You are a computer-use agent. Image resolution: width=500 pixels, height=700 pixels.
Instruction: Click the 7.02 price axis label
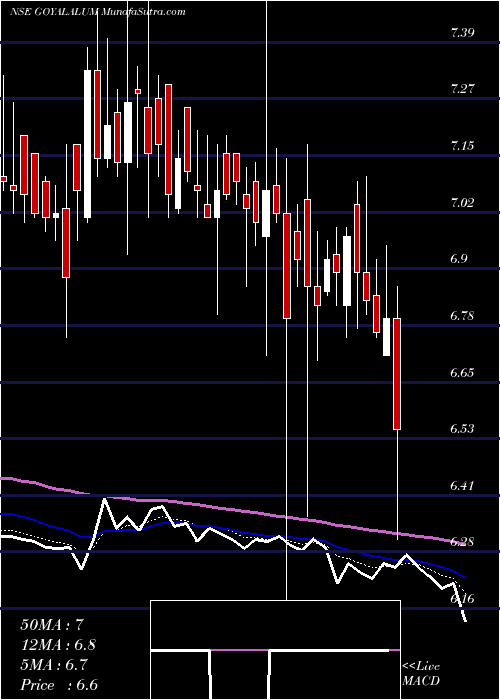click(x=462, y=202)
